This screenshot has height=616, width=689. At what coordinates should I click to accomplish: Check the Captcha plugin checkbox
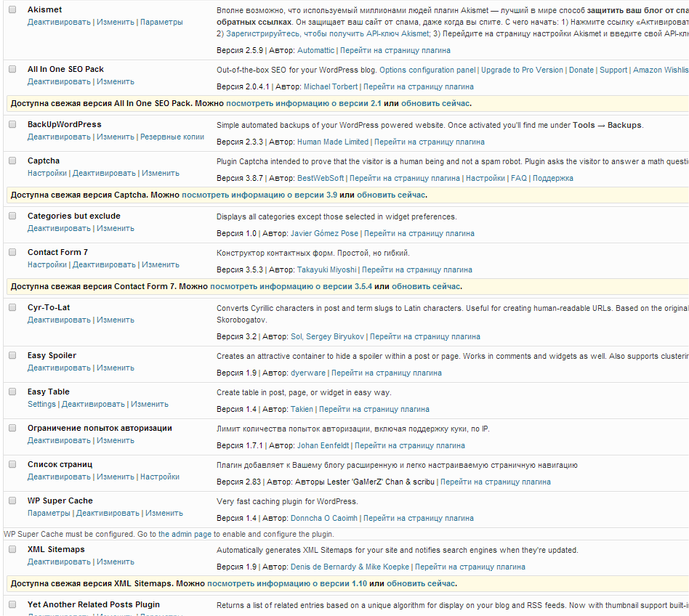(12, 161)
